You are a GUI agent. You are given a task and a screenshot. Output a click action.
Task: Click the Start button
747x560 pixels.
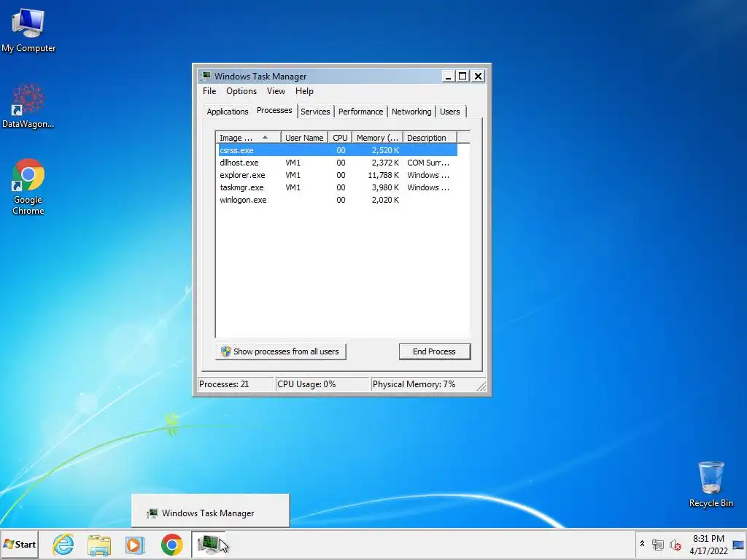click(20, 544)
